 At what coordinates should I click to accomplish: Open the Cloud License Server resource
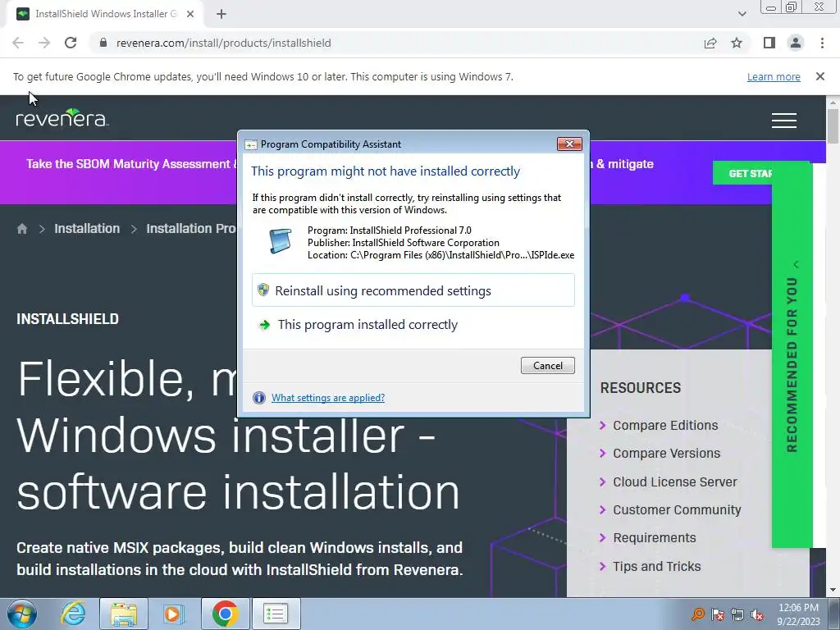(675, 482)
